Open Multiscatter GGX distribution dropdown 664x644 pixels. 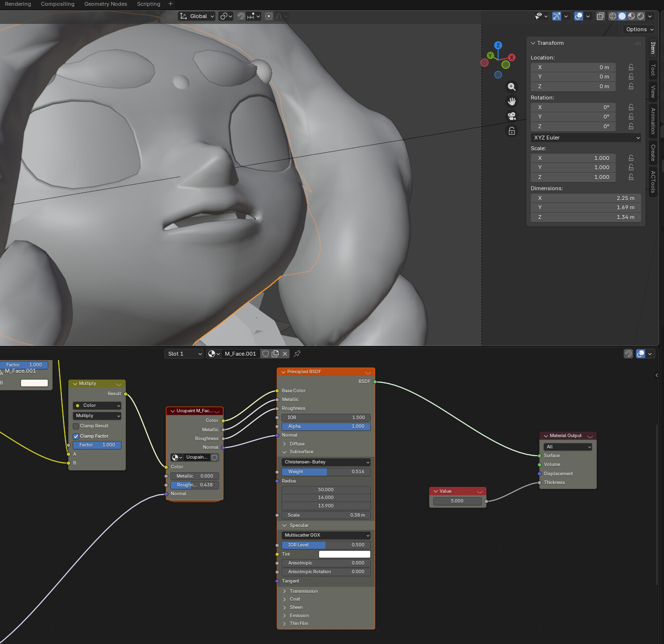click(x=326, y=535)
